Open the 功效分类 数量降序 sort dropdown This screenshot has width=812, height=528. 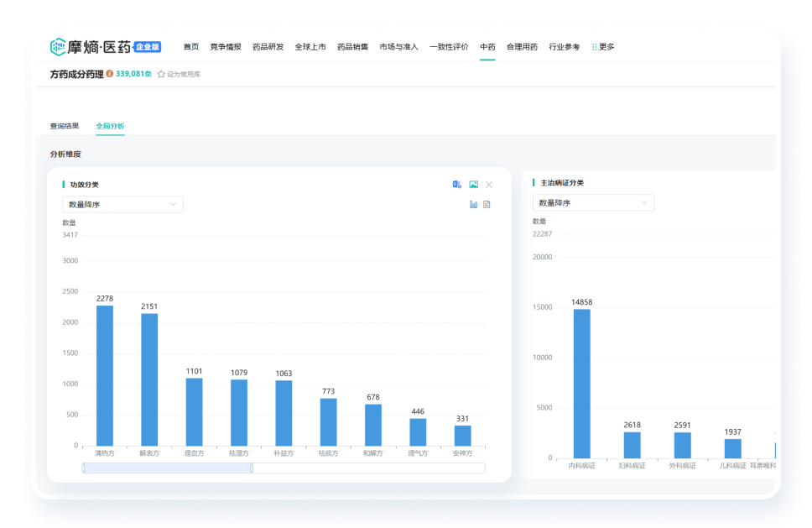click(122, 204)
